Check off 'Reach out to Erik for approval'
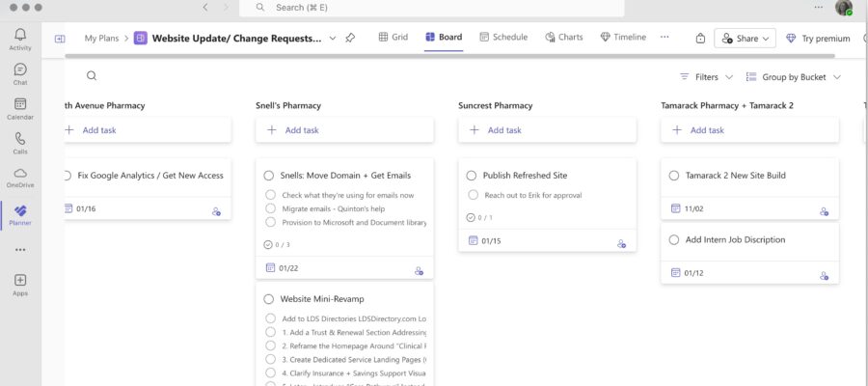 [x=473, y=195]
